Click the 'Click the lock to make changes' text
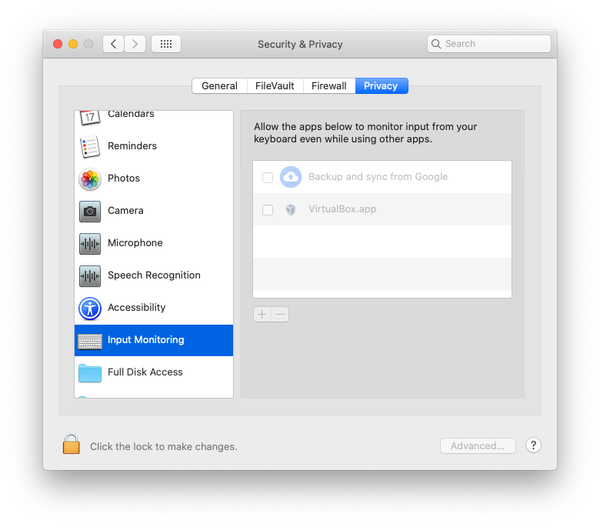This screenshot has height=527, width=600. [164, 447]
